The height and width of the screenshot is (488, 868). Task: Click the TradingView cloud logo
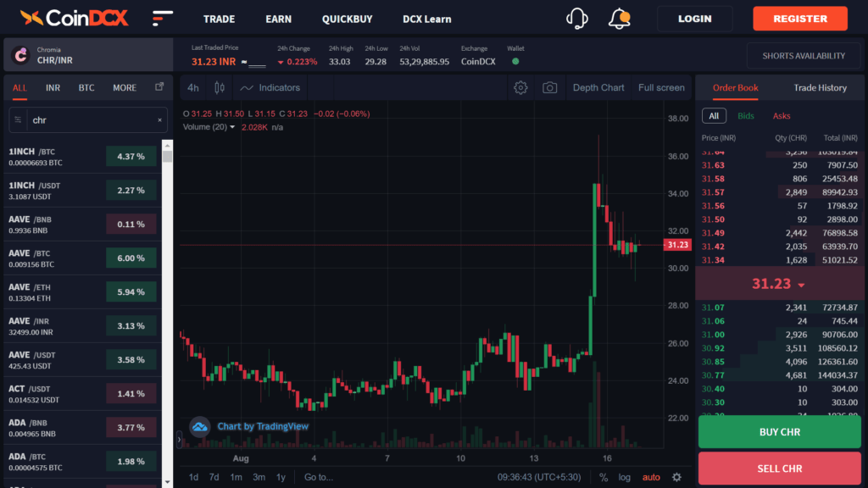tap(200, 427)
